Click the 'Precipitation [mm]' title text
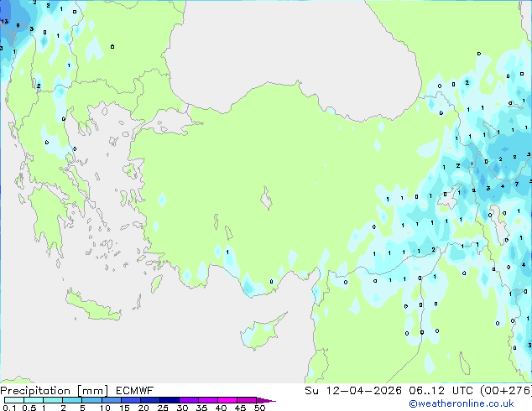This screenshot has height=411, width=532. (x=55, y=391)
